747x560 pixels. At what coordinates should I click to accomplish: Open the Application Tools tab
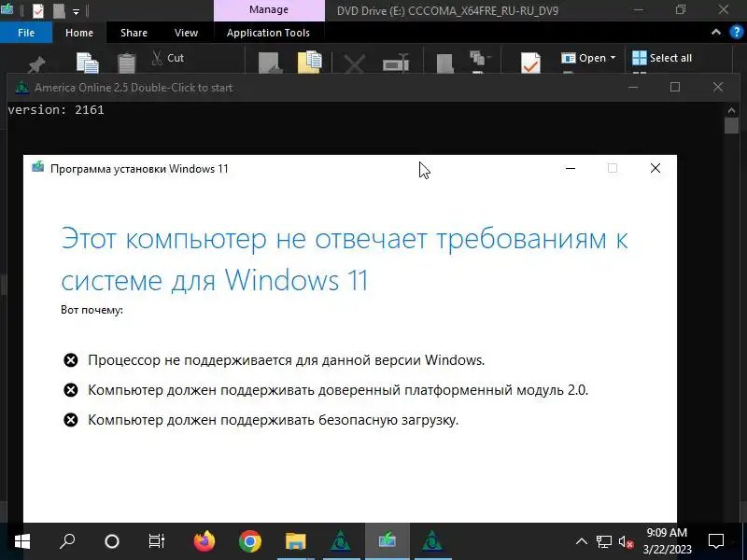click(268, 33)
